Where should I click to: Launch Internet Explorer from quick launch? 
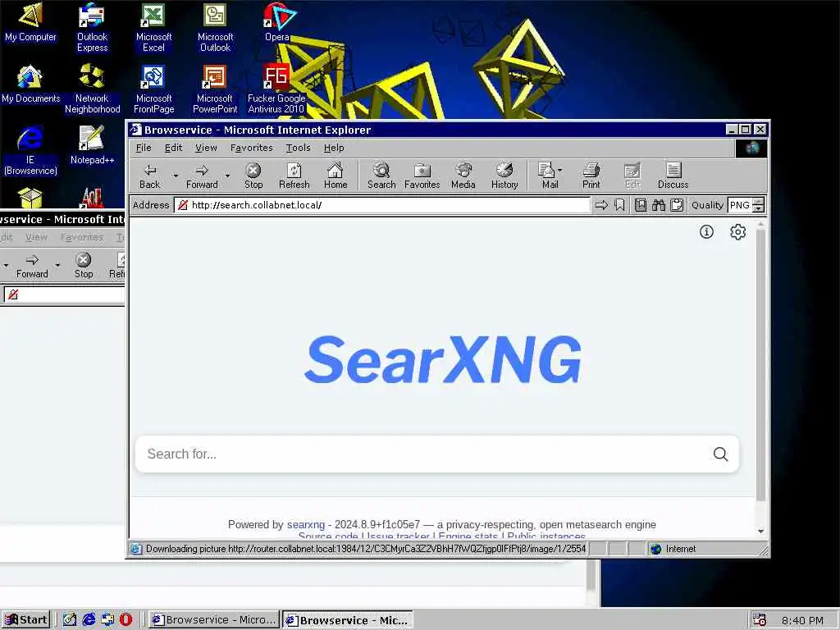pos(89,620)
